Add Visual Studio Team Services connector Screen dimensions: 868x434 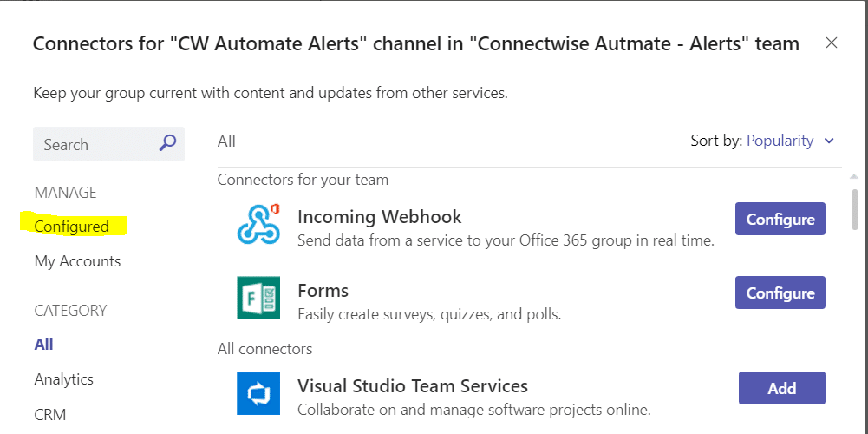click(781, 388)
